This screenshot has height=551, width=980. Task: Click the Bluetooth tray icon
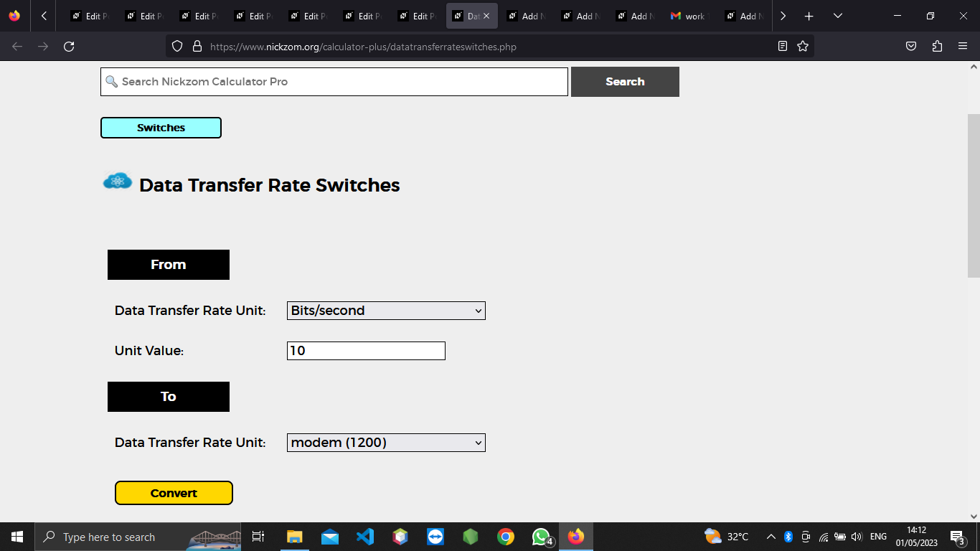(788, 537)
